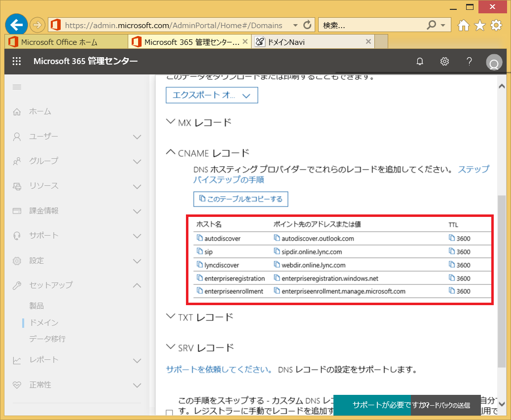Open favorites with the star icon

(480, 25)
